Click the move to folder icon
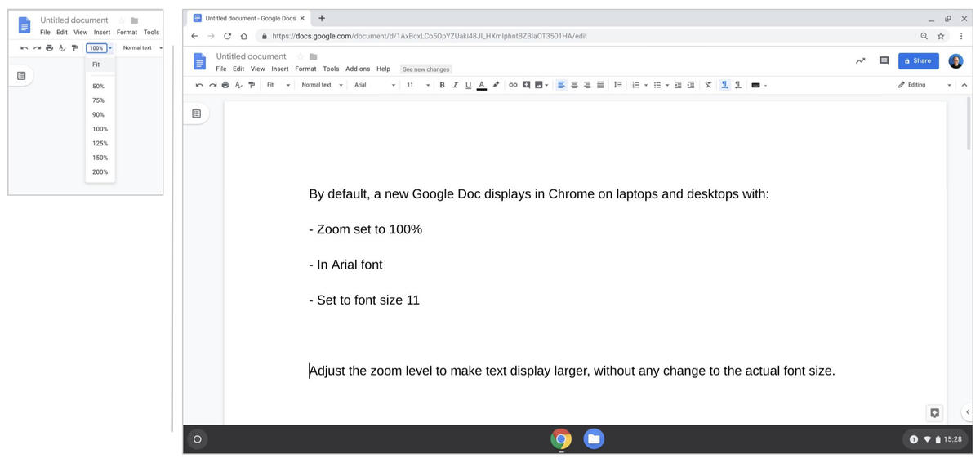This screenshot has height=467, width=980. (313, 56)
